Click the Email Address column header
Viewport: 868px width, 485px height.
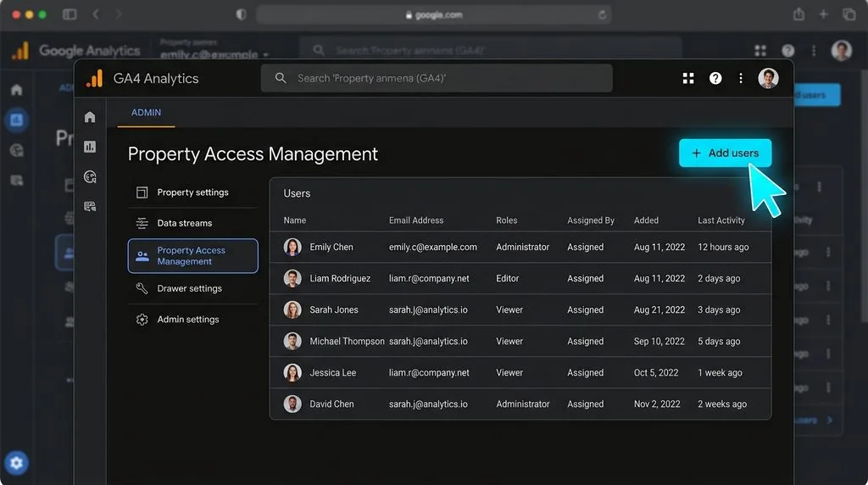[x=415, y=220]
